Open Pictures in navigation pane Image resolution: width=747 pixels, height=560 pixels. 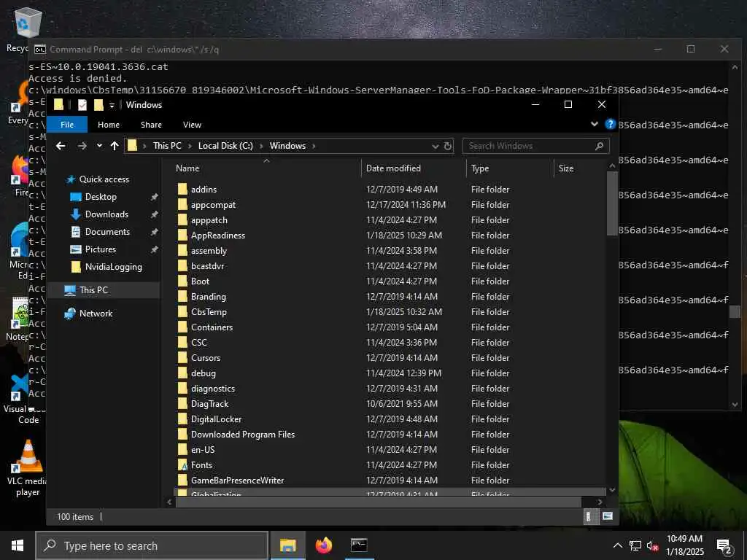pyautogui.click(x=100, y=249)
